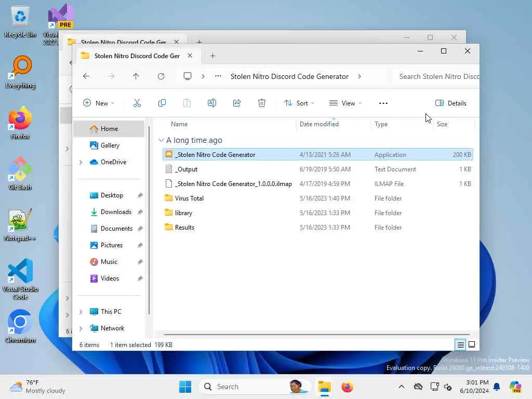Open Firefox from the taskbar
Viewport: 532px width, 399px height.
(x=347, y=387)
